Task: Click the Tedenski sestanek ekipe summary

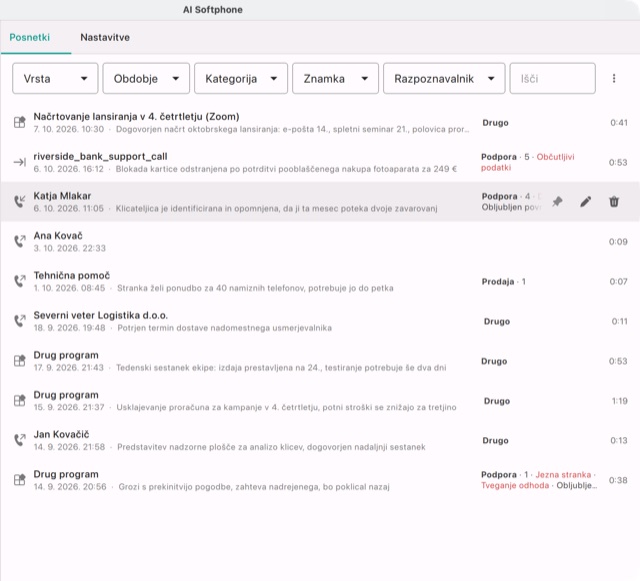Action: (x=281, y=367)
